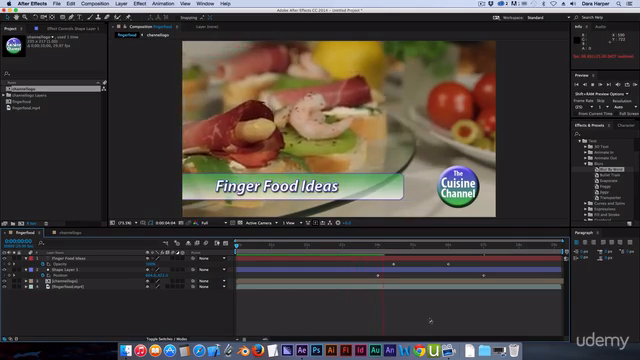The height and width of the screenshot is (360, 640).
Task: Select the Unified Camera tool
Action: click(44, 17)
